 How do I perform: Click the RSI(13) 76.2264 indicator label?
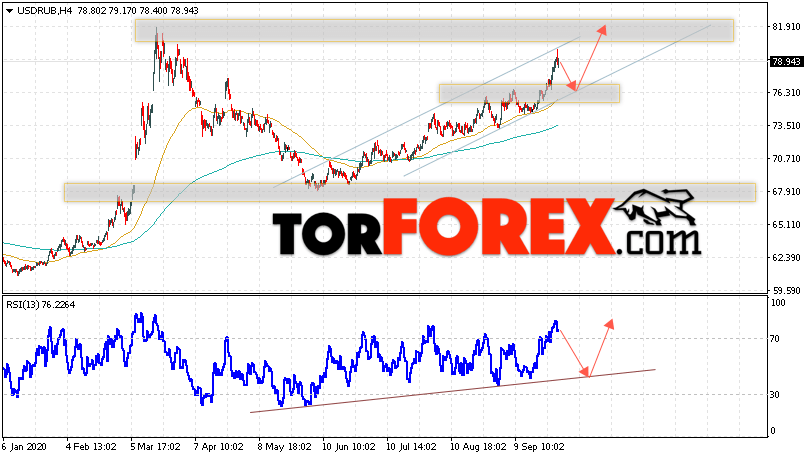41,305
